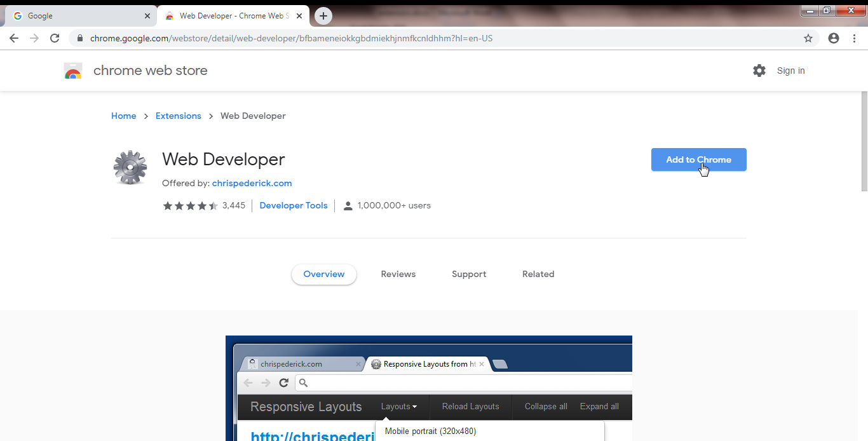
Task: Go to Home breadcrumb
Action: 123,116
